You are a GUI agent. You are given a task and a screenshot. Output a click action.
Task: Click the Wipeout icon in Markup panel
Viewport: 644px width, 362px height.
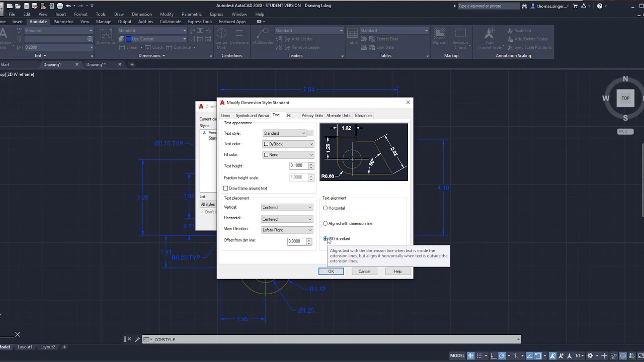click(440, 34)
